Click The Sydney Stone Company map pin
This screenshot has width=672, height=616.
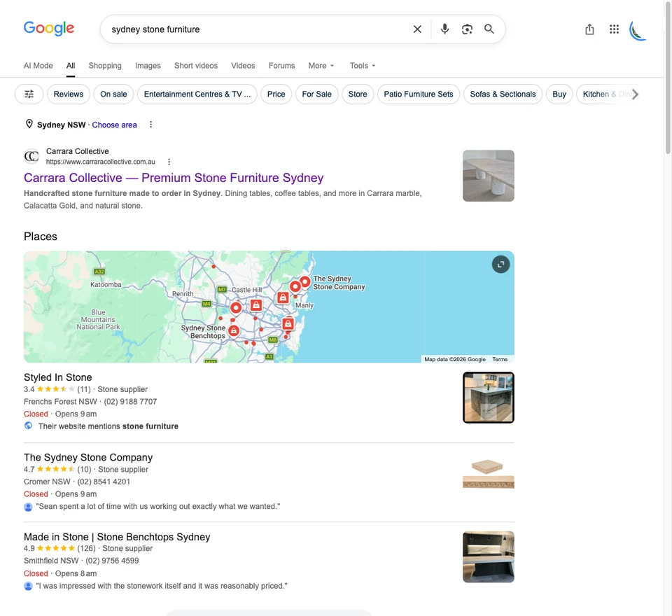click(x=304, y=281)
